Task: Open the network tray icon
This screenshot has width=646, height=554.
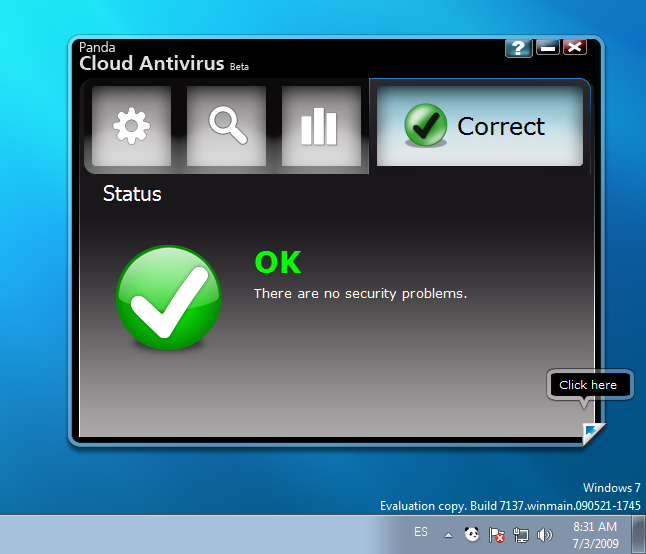Action: click(521, 535)
